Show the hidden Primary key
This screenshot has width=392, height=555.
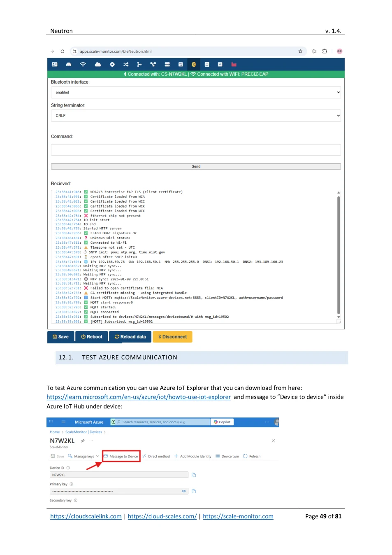(x=184, y=491)
